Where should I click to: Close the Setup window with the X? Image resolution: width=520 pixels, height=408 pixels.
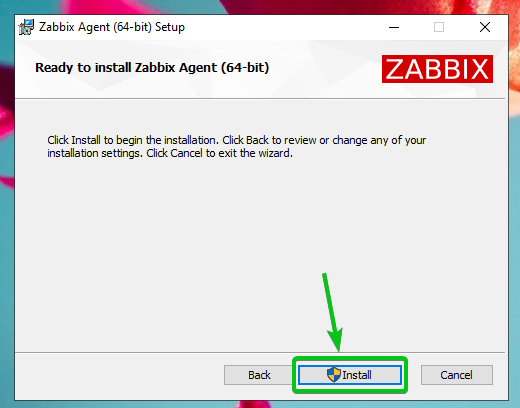485,27
